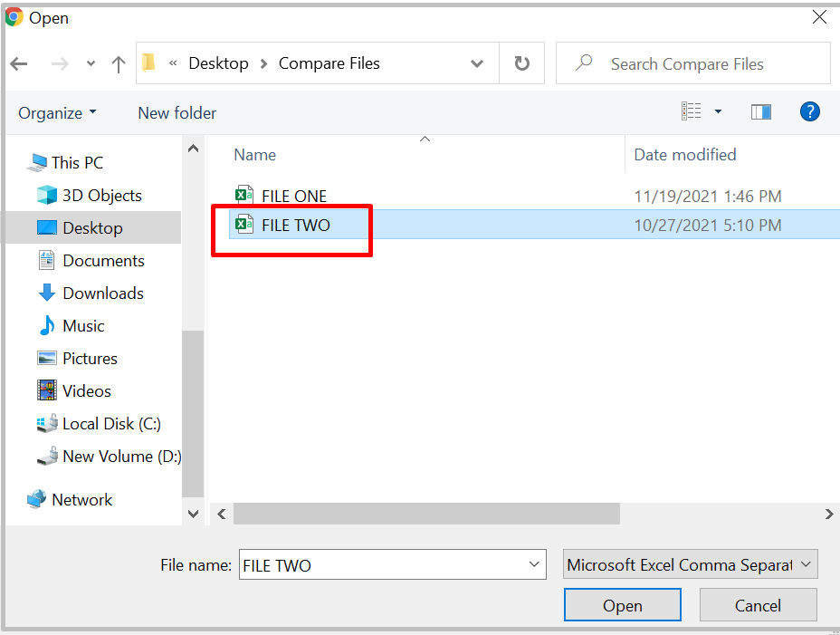
Task: Click the Excel icon beside FILE ONE
Action: [243, 195]
